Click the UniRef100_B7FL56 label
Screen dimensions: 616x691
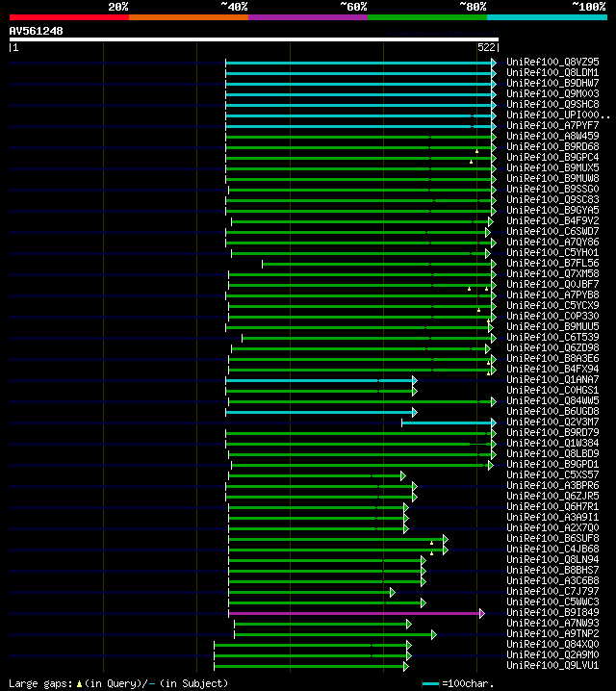[x=552, y=263]
